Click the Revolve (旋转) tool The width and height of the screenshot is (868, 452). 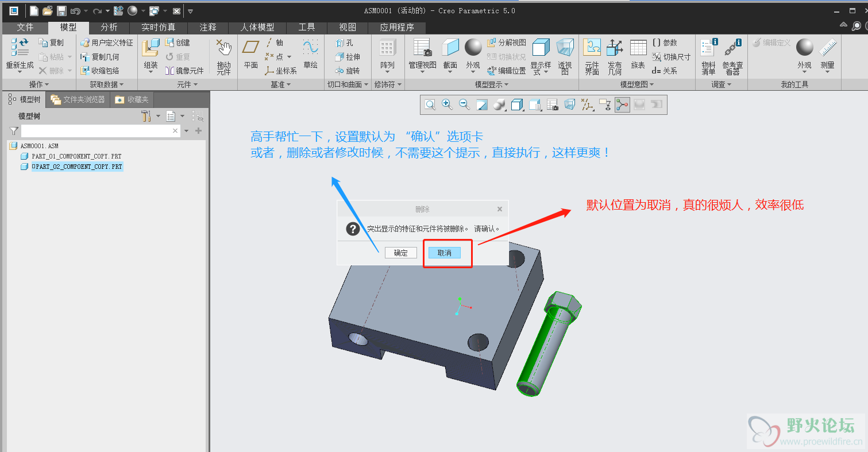[348, 71]
